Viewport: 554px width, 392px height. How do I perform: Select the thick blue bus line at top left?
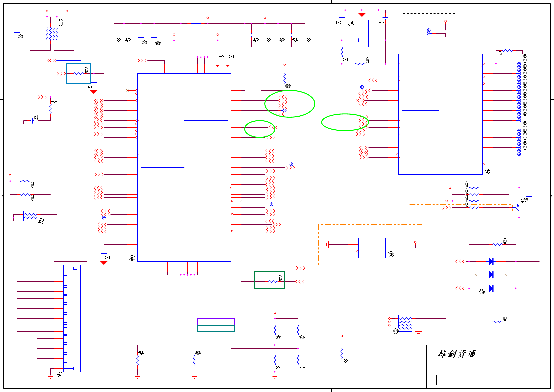[x=69, y=60]
